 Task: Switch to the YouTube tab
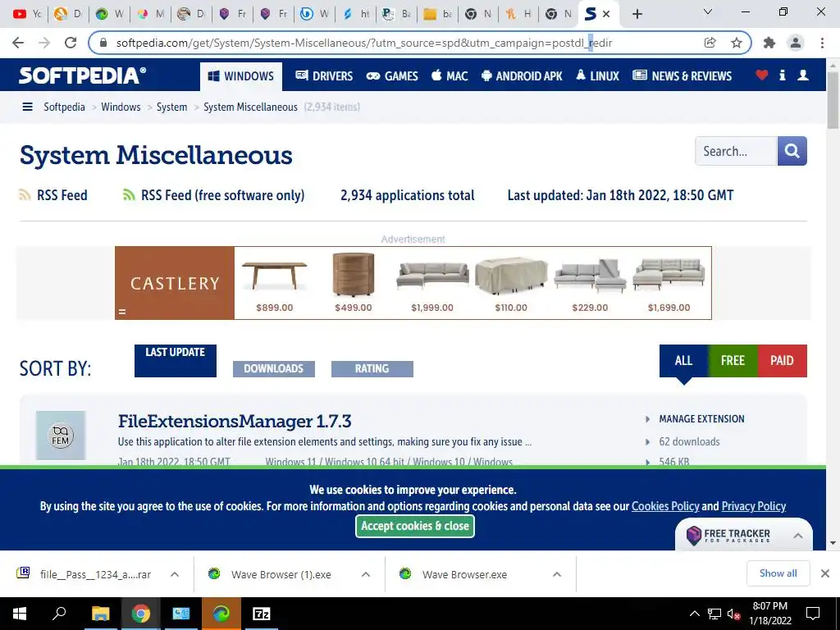coord(27,14)
